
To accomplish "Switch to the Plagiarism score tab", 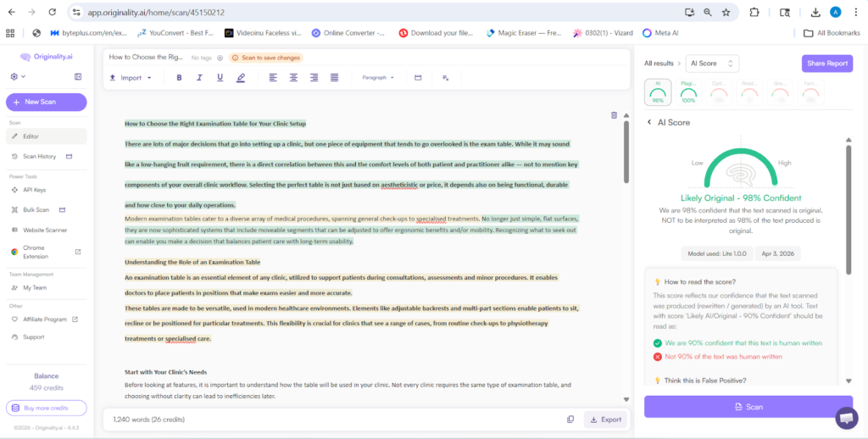I will click(688, 92).
